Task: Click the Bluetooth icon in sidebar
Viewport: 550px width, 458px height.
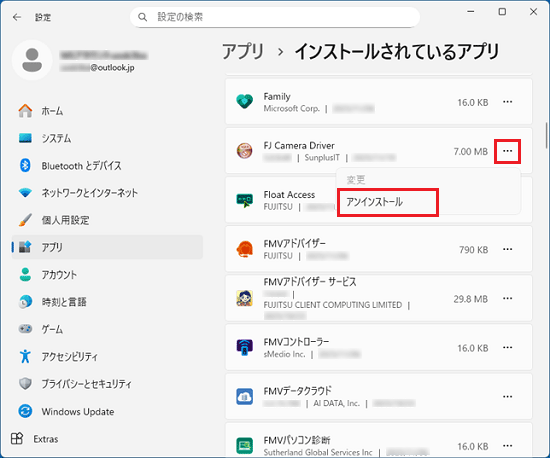Action: (x=25, y=166)
